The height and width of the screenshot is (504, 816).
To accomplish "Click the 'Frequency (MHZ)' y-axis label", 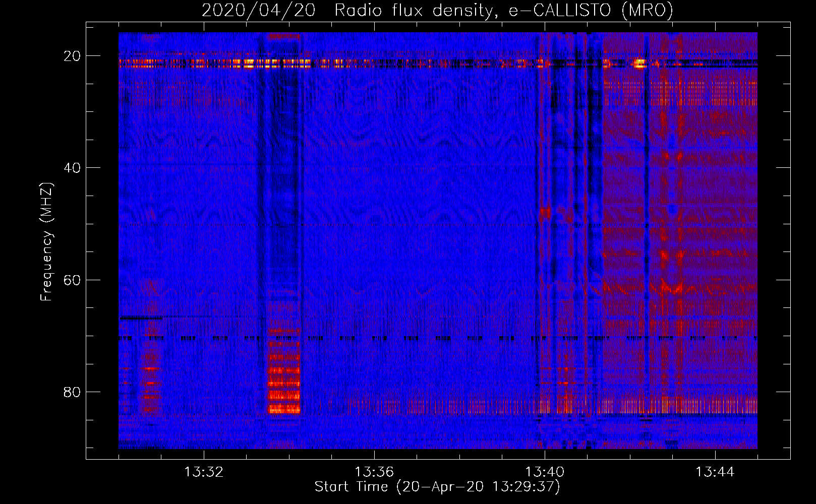I will 46,242.
